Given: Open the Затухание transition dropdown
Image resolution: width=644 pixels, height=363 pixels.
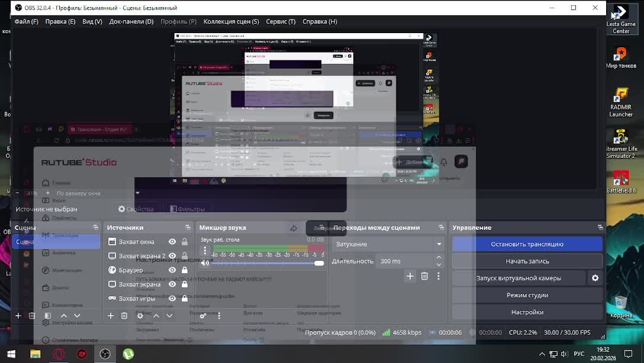Looking at the screenshot, I should coord(388,244).
